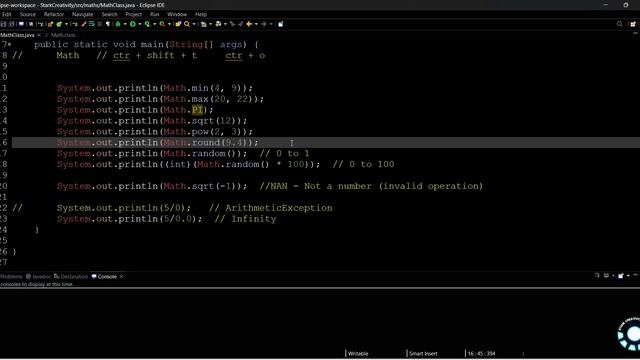Image resolution: width=640 pixels, height=360 pixels.
Task: Open the Source menu
Action: 28,14
